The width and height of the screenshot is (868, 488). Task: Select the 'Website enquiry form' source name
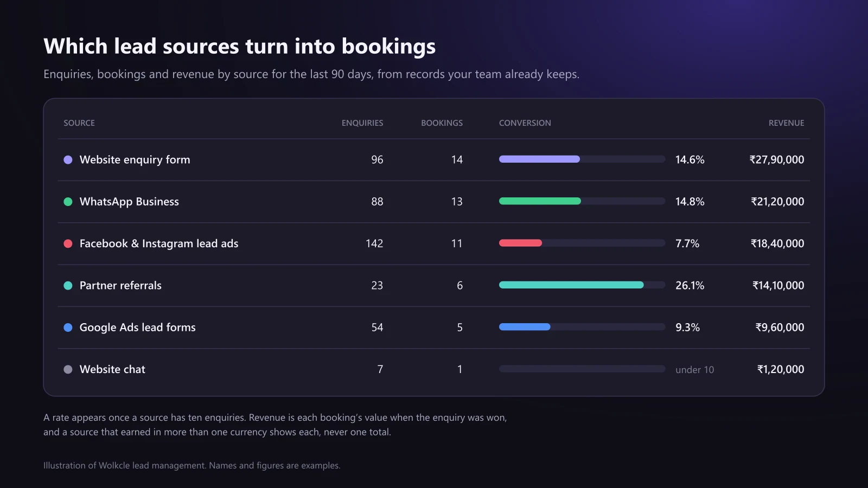pyautogui.click(x=135, y=160)
